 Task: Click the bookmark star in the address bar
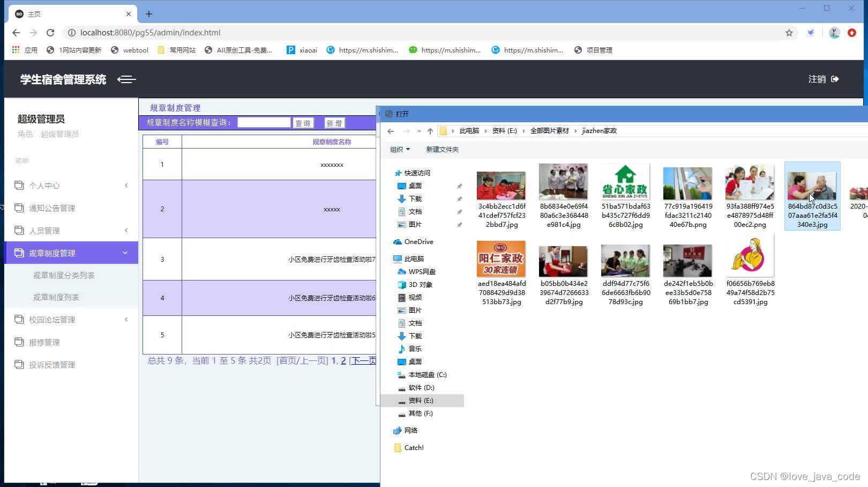click(789, 32)
